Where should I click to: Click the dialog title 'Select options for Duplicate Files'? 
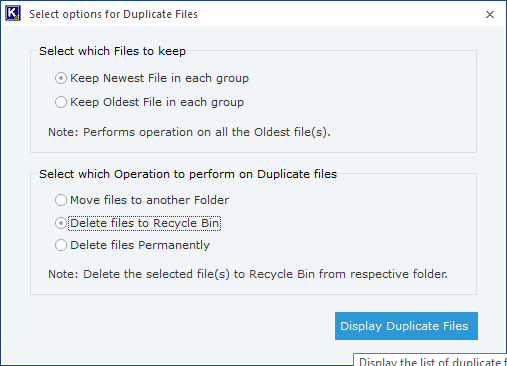[113, 14]
